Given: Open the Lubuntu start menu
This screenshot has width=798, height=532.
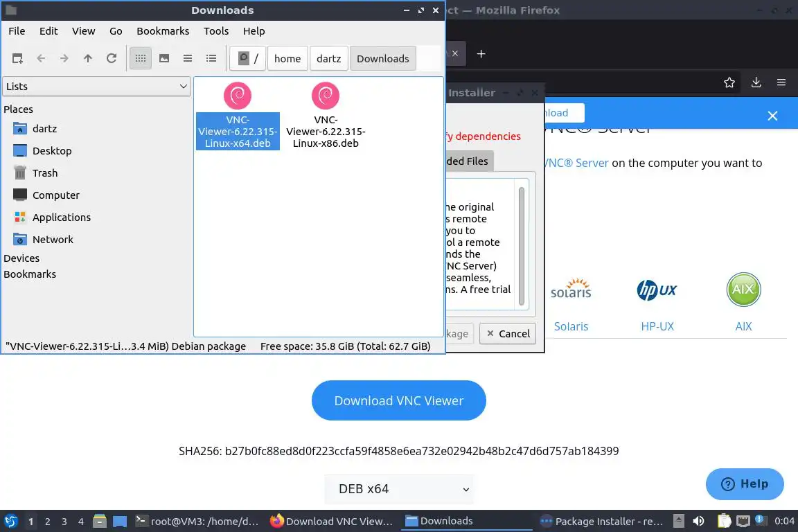Looking at the screenshot, I should tap(10, 522).
